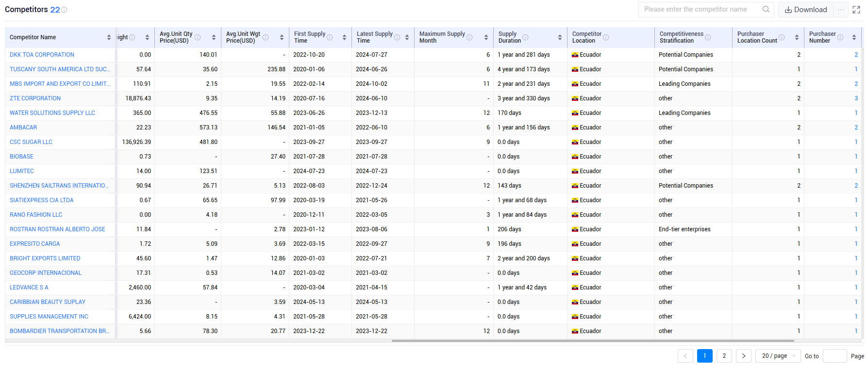Click Leading Companies in MBS IMPORT row

tap(684, 84)
